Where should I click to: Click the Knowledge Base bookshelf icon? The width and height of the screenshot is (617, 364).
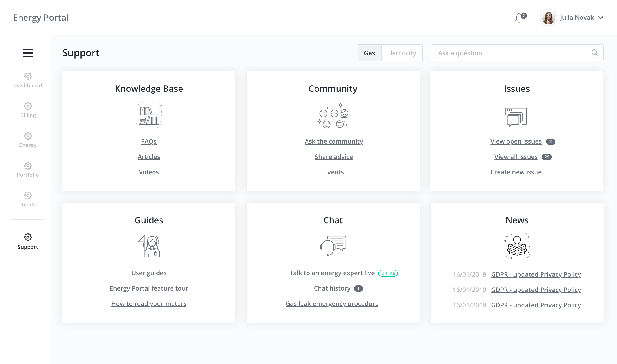[x=149, y=115]
